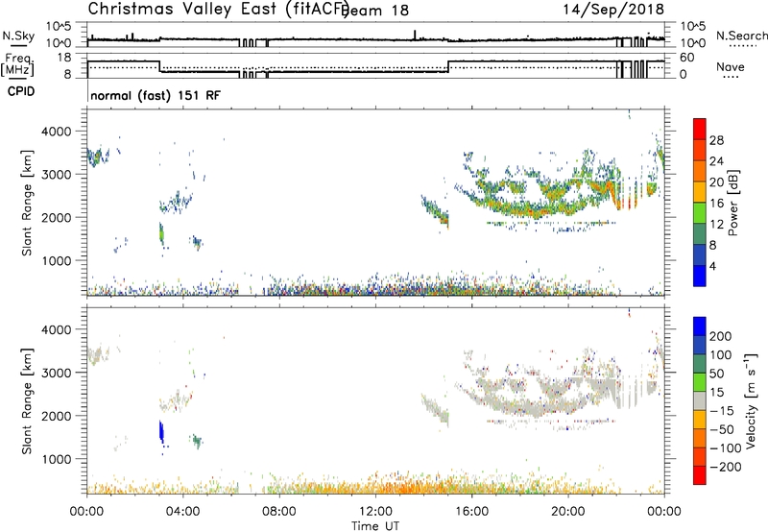Image resolution: width=768 pixels, height=532 pixels.
Task: Click the 'Nave' legend label
Action: (x=731, y=66)
